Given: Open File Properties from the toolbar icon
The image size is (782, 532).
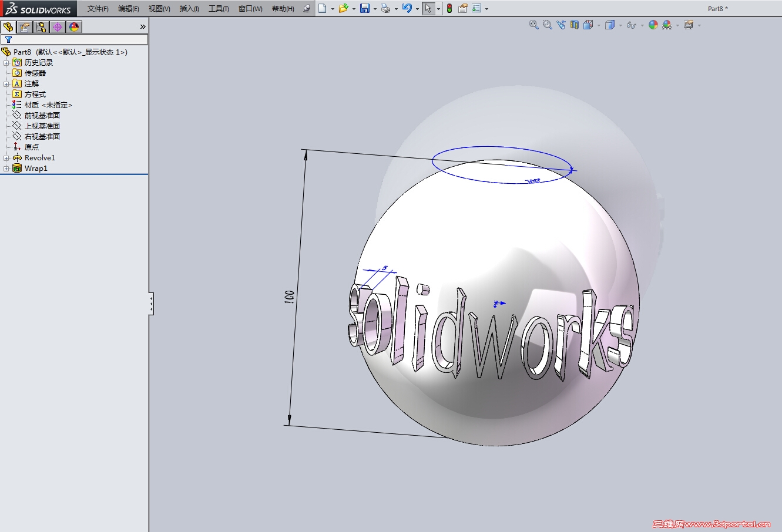Looking at the screenshot, I should click(463, 8).
